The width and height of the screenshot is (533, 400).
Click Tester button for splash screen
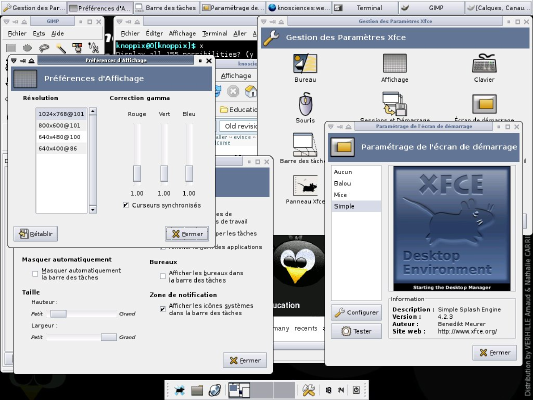(356, 331)
